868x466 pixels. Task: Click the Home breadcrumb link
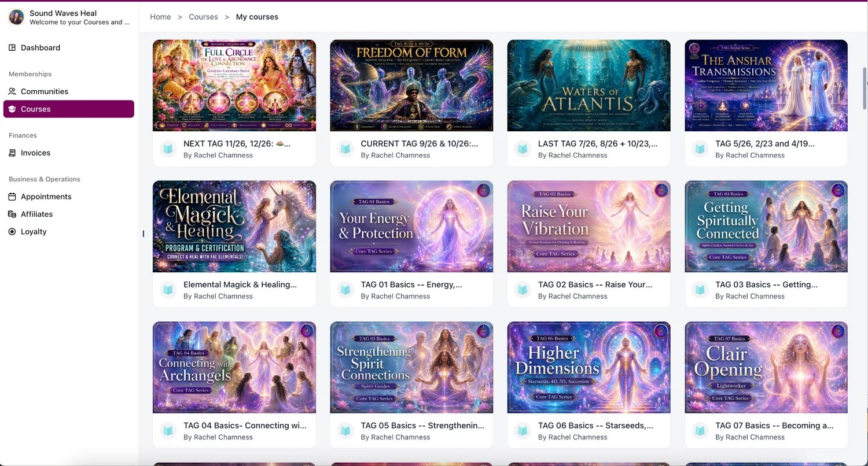(160, 17)
